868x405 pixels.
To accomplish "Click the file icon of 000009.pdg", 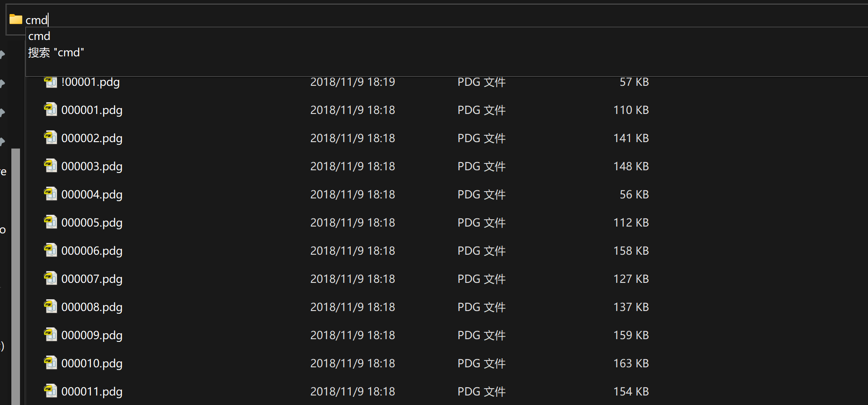I will tap(50, 335).
